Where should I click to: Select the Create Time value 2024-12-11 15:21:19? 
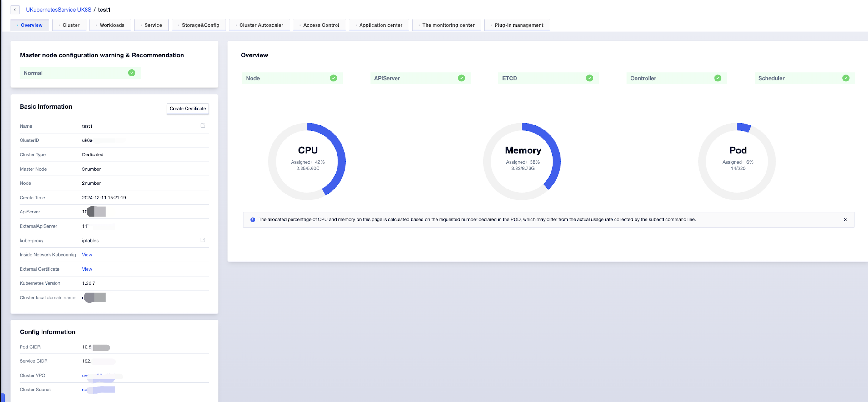104,198
